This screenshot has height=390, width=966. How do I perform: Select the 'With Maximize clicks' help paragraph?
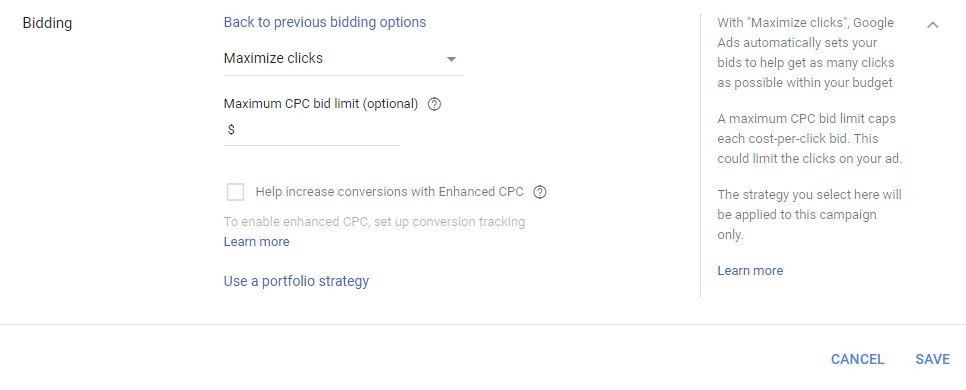tap(805, 52)
